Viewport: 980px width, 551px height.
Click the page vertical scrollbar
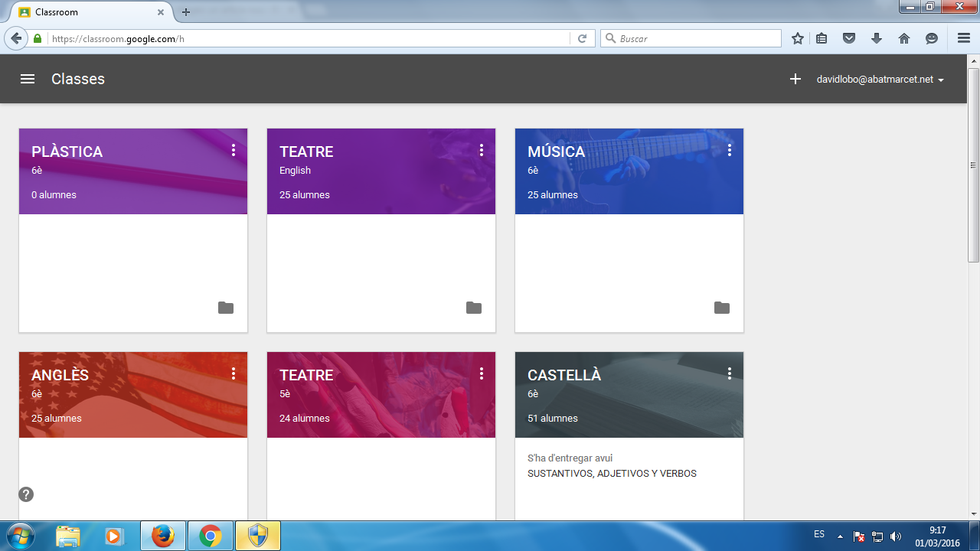973,165
